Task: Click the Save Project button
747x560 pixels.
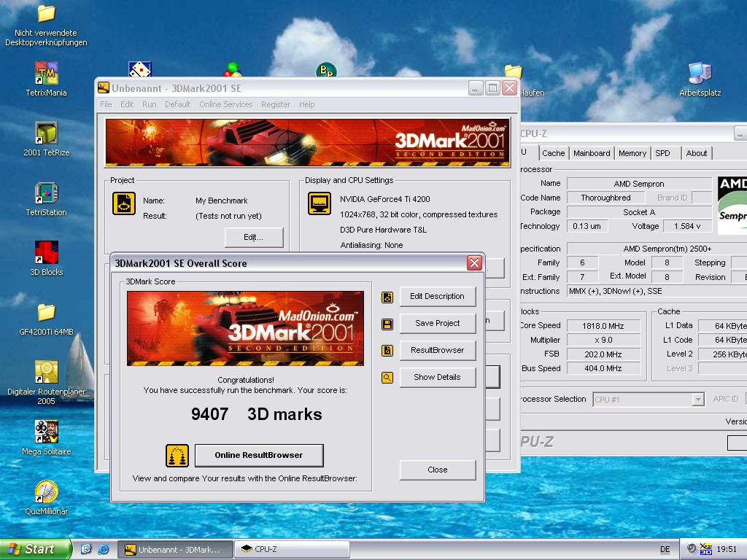Action: [438, 323]
